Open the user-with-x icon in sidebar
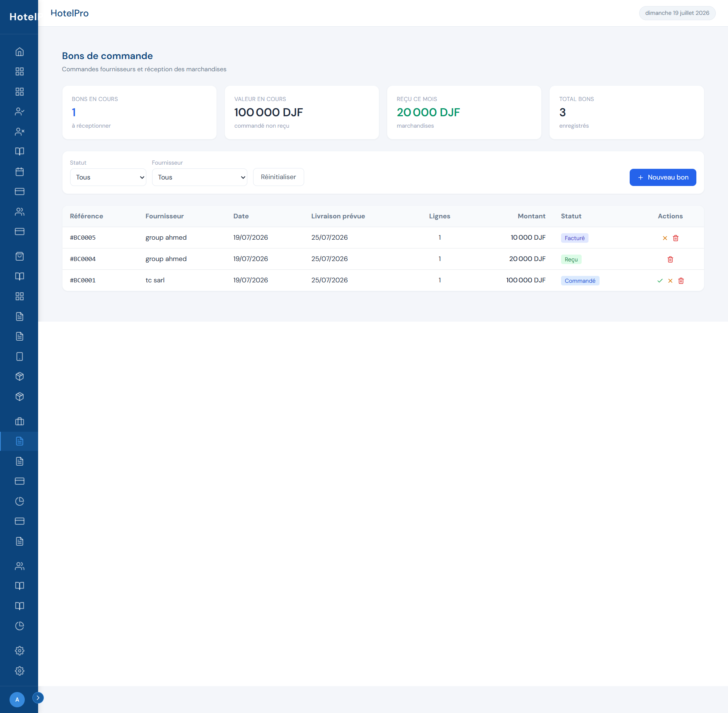Viewport: 728px width, 713px height. click(x=19, y=132)
